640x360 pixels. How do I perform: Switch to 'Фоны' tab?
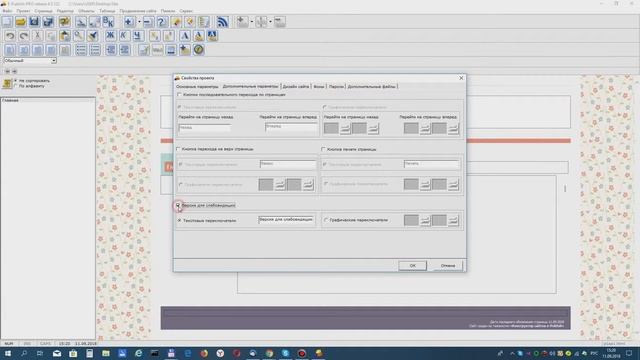coord(318,87)
